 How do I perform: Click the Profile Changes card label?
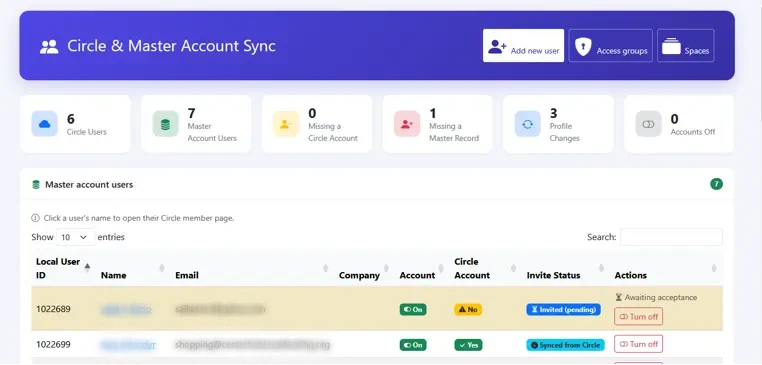pos(565,132)
